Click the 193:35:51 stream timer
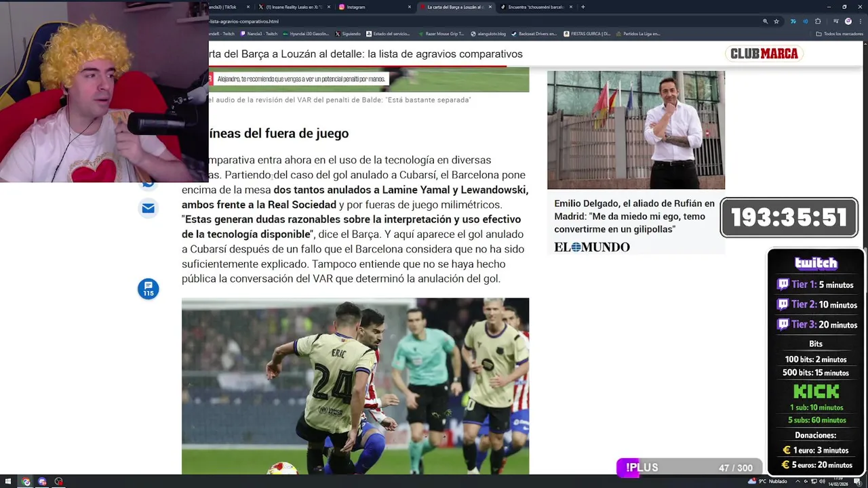 pos(789,218)
